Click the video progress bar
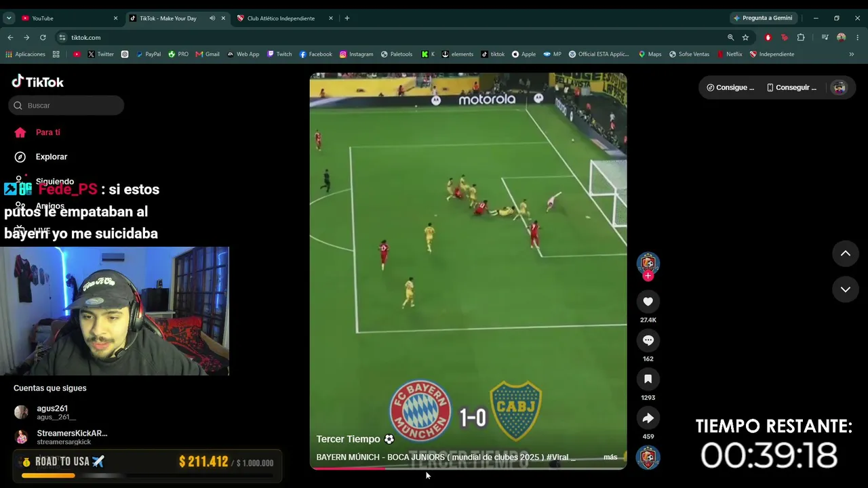 pyautogui.click(x=468, y=468)
